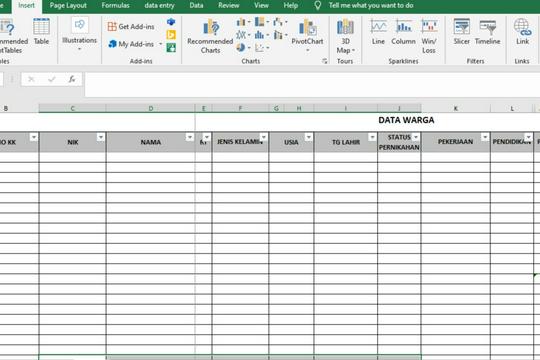
Task: Open the data entry tab
Action: (159, 6)
